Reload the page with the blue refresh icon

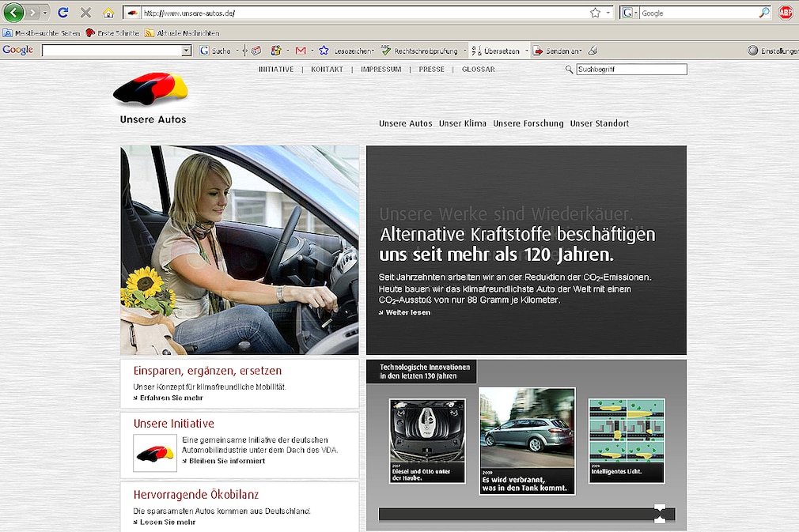[x=63, y=13]
